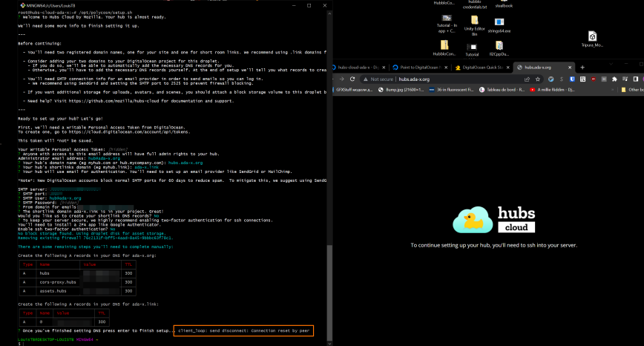Click the continue setting up your hub message

(x=493, y=245)
